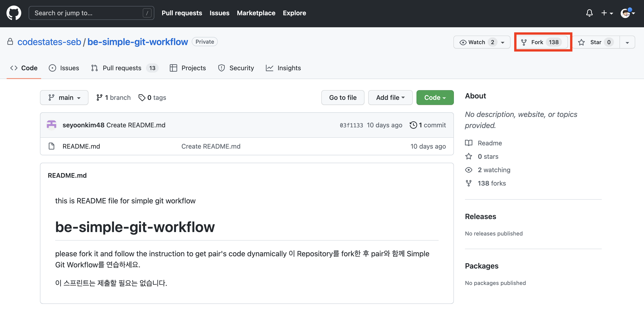This screenshot has width=644, height=318.
Task: Click the file icon next to README.md
Action: click(52, 146)
